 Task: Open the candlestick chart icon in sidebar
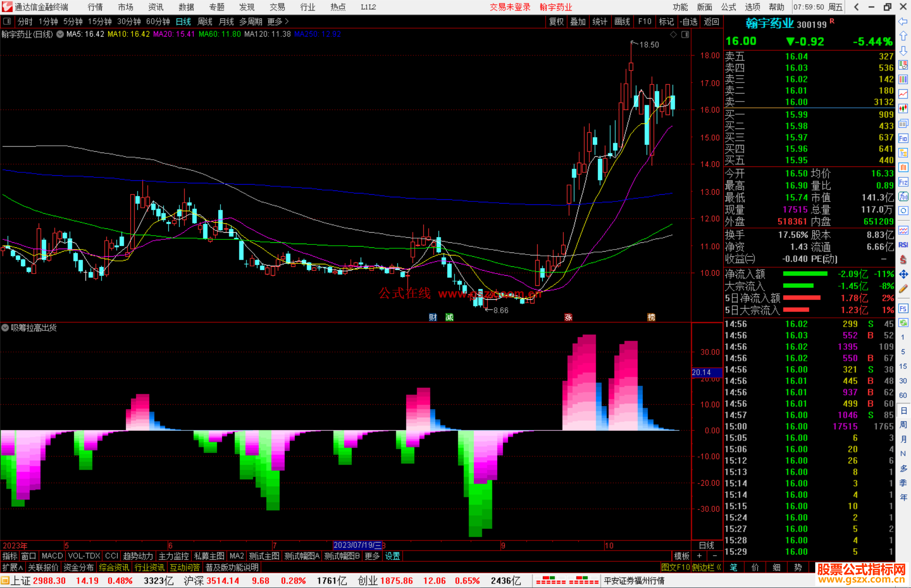(903, 109)
